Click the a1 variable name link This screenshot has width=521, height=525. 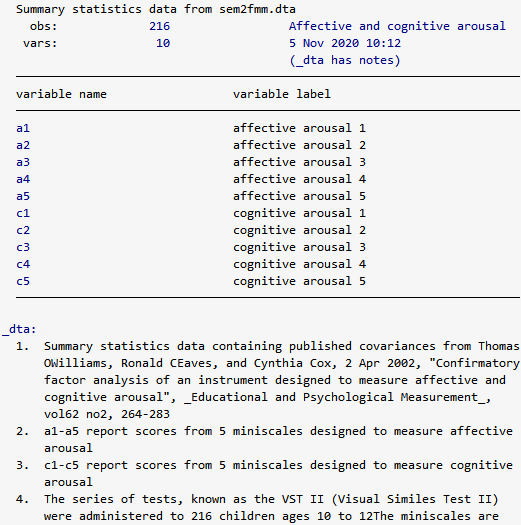[23, 128]
